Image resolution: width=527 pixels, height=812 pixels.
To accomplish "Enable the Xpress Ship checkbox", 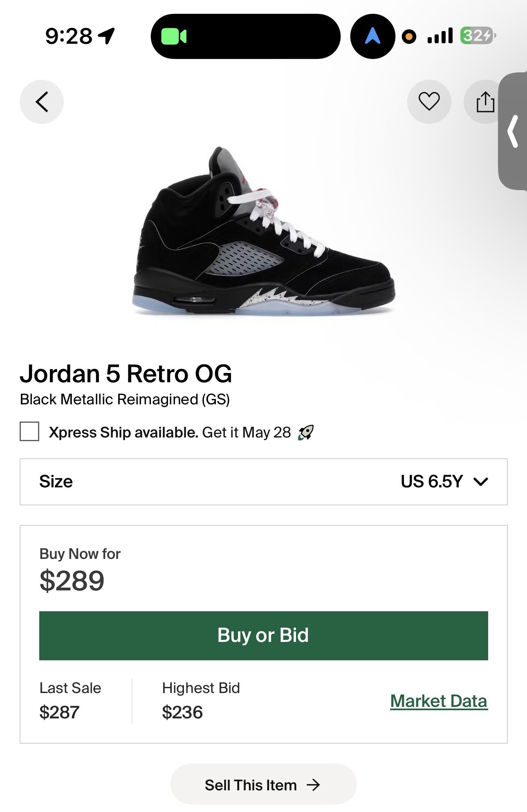I will [29, 432].
